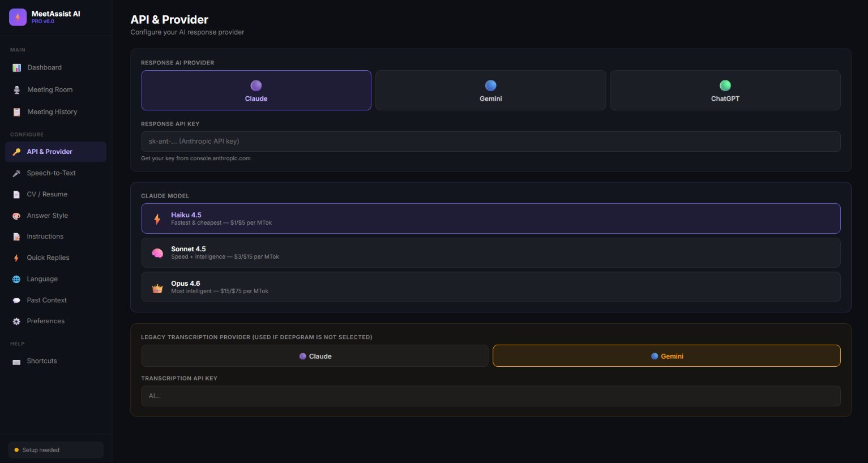Choose the Sonnet 4.5 model option

point(491,252)
